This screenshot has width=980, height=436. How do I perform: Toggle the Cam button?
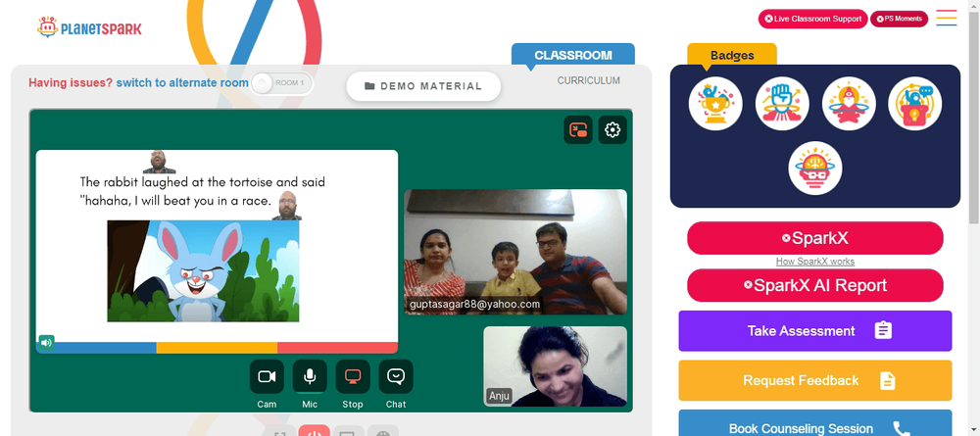(267, 376)
